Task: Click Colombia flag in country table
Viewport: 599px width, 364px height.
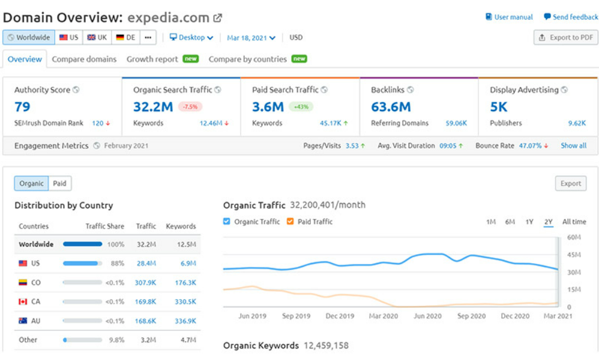Action: [23, 282]
